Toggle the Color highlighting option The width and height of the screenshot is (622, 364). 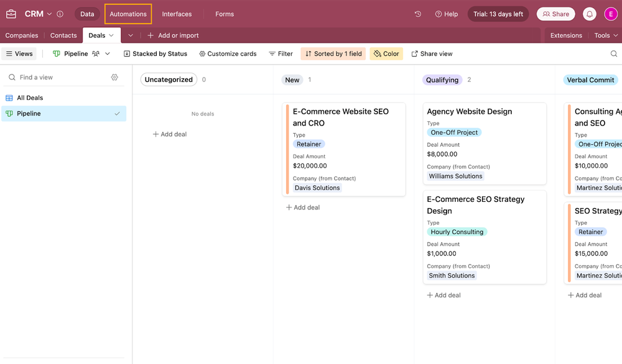(x=386, y=53)
